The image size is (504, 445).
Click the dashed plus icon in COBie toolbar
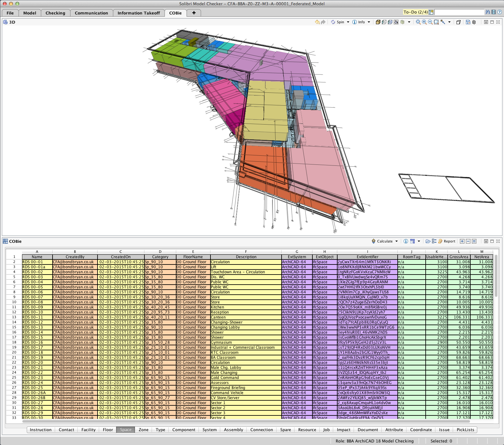click(x=462, y=241)
